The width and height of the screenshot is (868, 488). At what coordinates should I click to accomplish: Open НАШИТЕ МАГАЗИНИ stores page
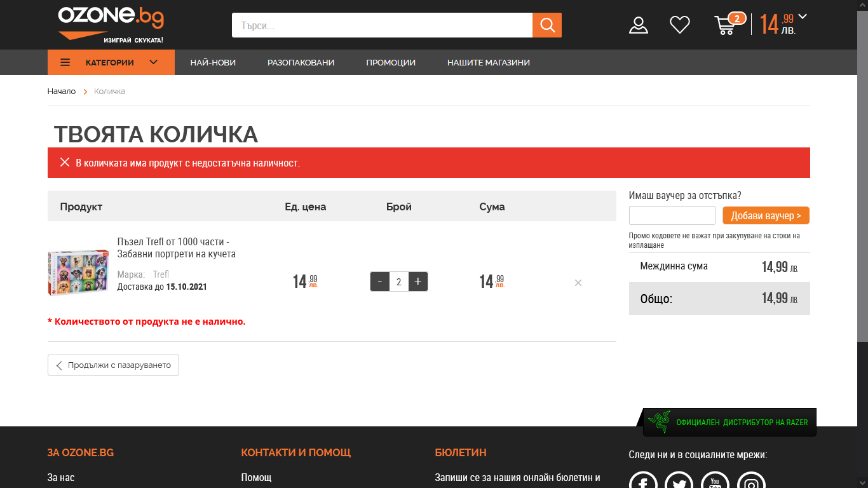tap(488, 62)
